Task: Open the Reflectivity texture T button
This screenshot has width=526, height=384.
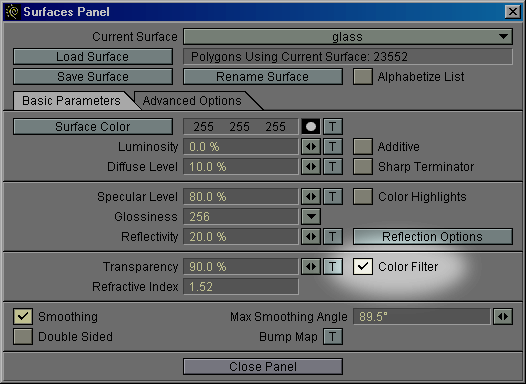Action: point(333,237)
